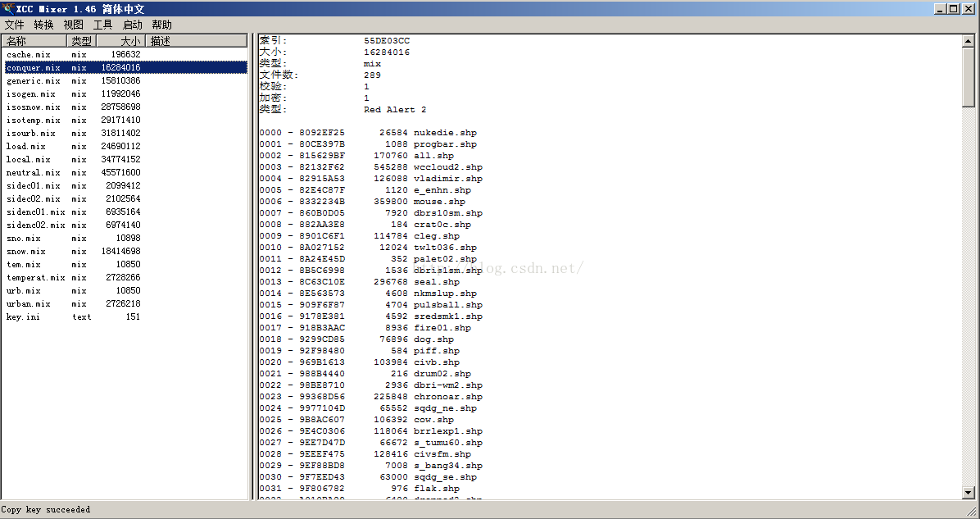
Task: Select neutral.mix file
Action: click(125, 172)
